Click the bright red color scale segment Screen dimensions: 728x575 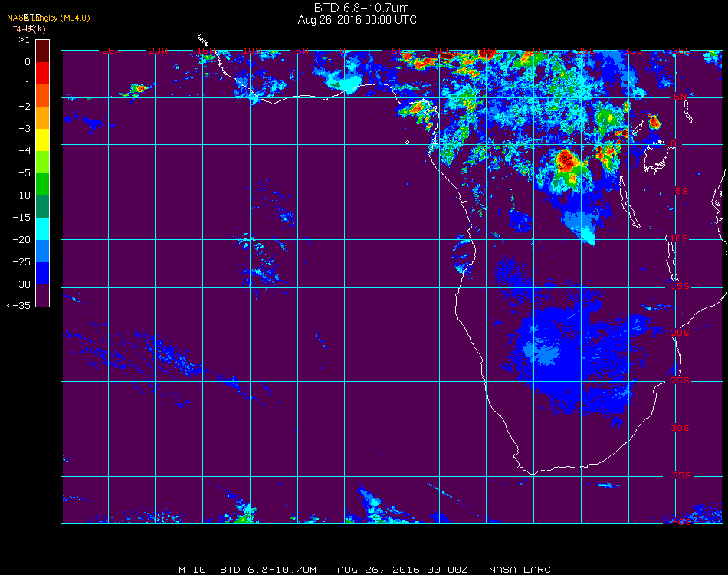click(42, 73)
